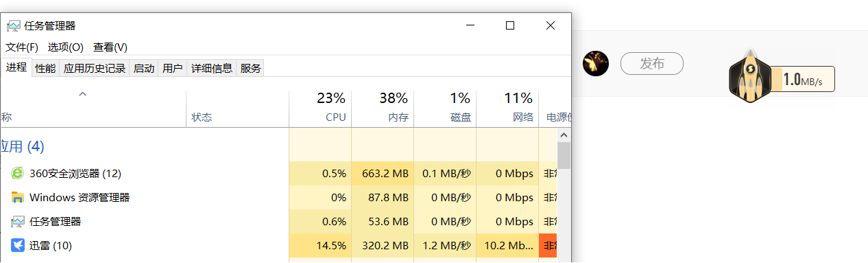Open the 选项(O) menu
Screen dimensions: 868x263
pos(65,47)
